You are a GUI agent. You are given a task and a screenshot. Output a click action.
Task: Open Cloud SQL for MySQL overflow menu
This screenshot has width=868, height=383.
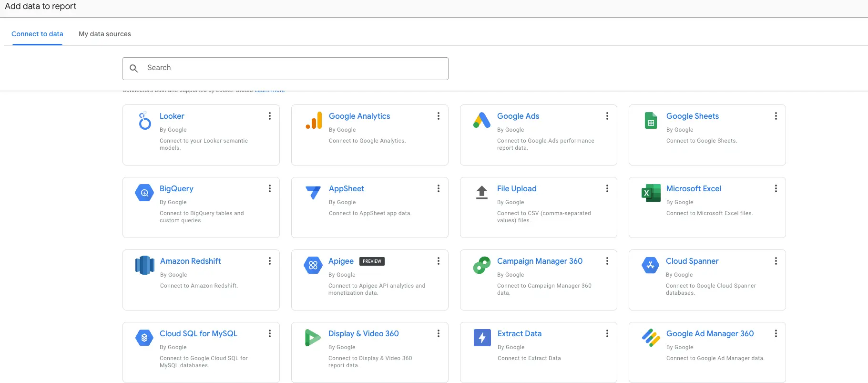[270, 333]
